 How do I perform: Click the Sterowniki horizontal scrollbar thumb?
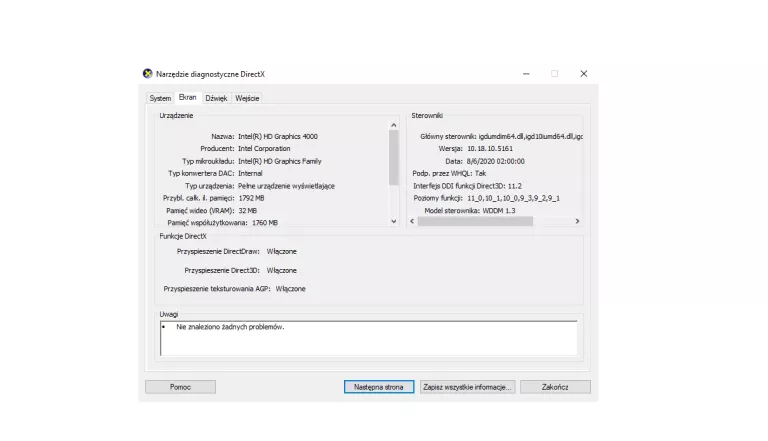[474, 221]
